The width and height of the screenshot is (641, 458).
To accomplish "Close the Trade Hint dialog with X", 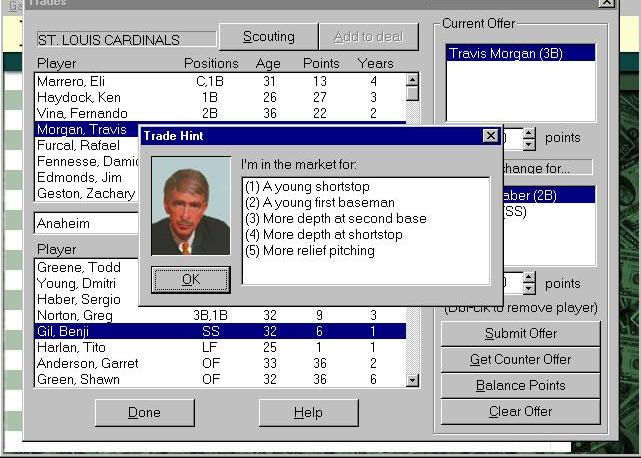I will pyautogui.click(x=490, y=135).
